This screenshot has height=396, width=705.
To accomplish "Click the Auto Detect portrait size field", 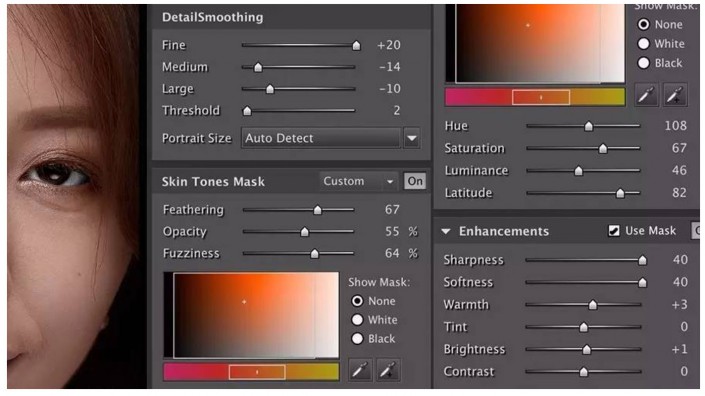I will tap(321, 138).
